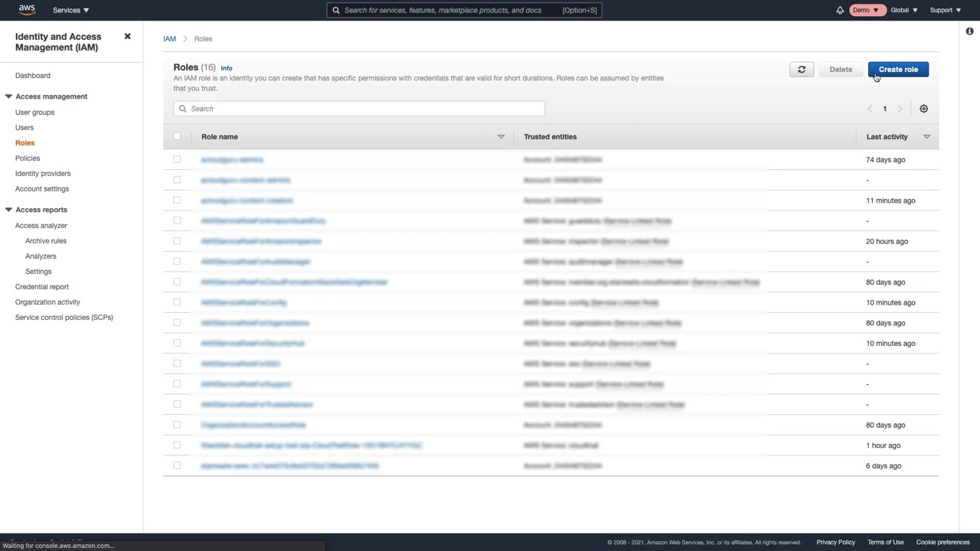Open Terms of Use
This screenshot has height=551, width=980.
[x=886, y=543]
